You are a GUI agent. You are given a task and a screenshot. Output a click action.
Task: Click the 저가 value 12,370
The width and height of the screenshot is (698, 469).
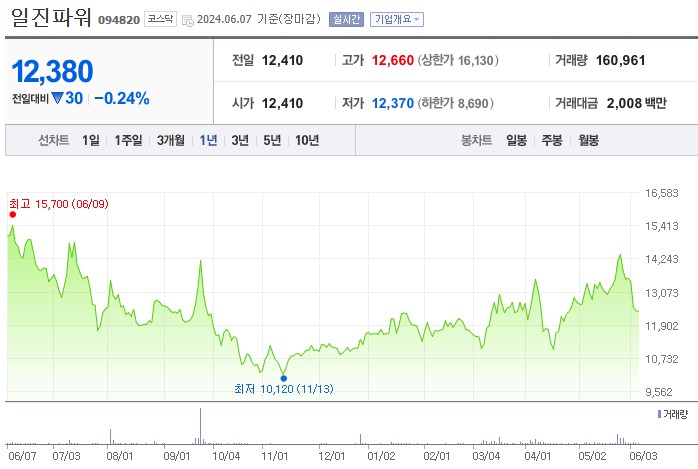tap(393, 103)
